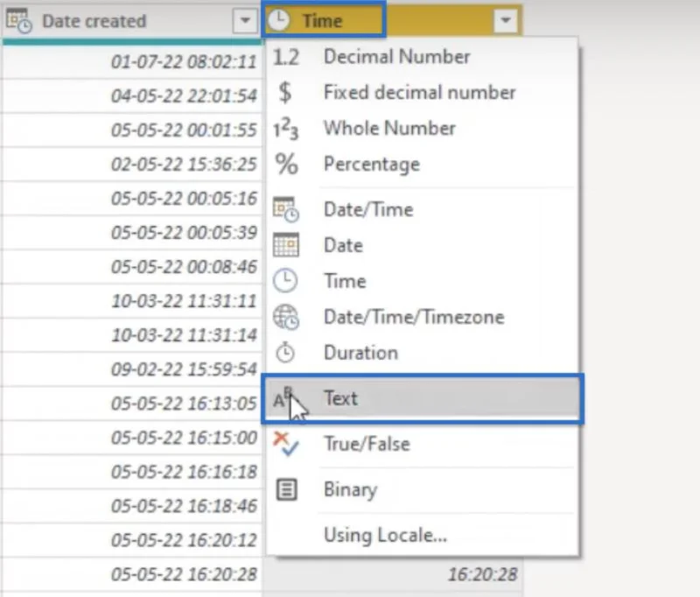Open Using Locale... option
The height and width of the screenshot is (597, 700).
pyautogui.click(x=423, y=535)
